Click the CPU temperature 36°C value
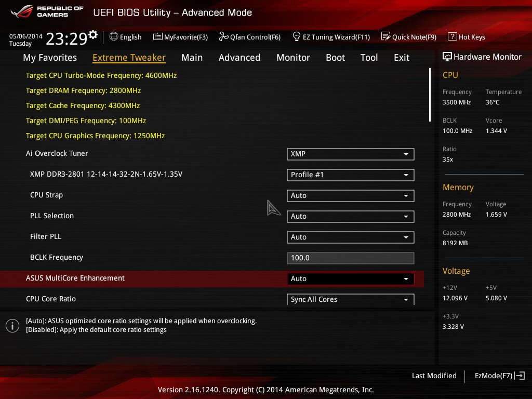 point(493,102)
